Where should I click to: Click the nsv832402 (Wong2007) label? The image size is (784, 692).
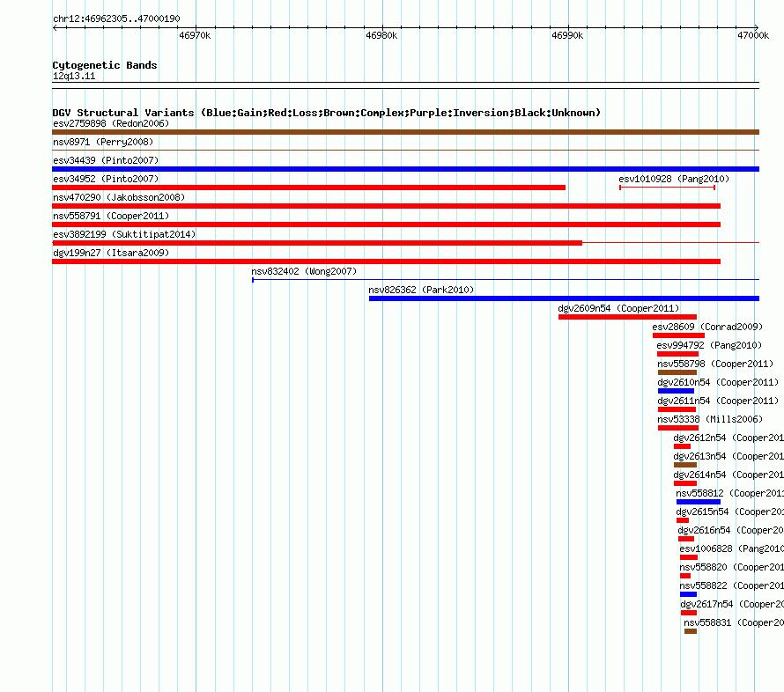point(304,271)
